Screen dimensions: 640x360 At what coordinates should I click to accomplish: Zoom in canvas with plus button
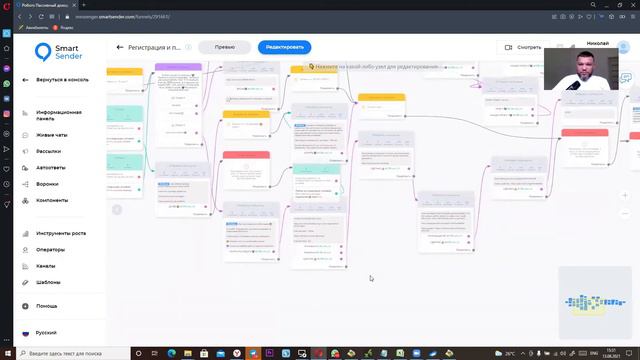(x=625, y=196)
